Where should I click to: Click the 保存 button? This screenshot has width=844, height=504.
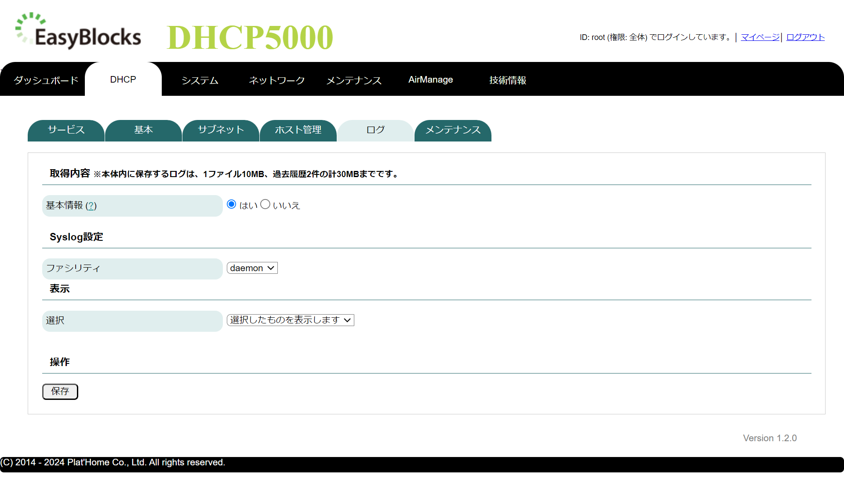point(60,392)
